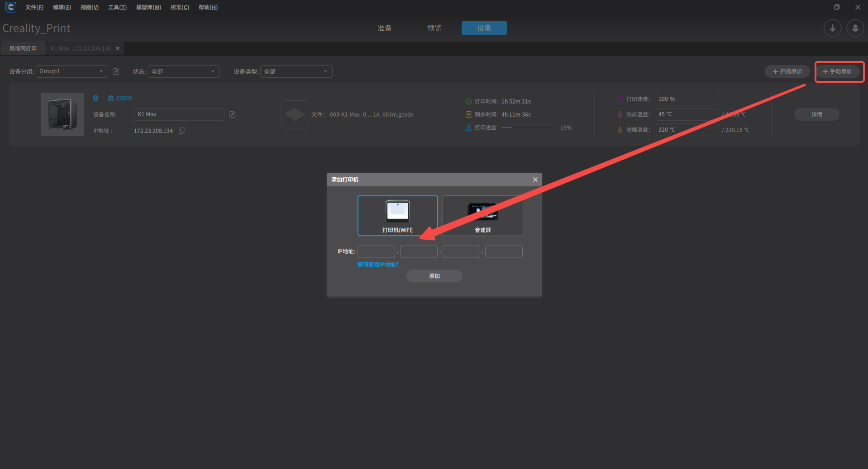The image size is (868, 469).
Task: Click the remaining time hourglass icon
Action: [469, 114]
